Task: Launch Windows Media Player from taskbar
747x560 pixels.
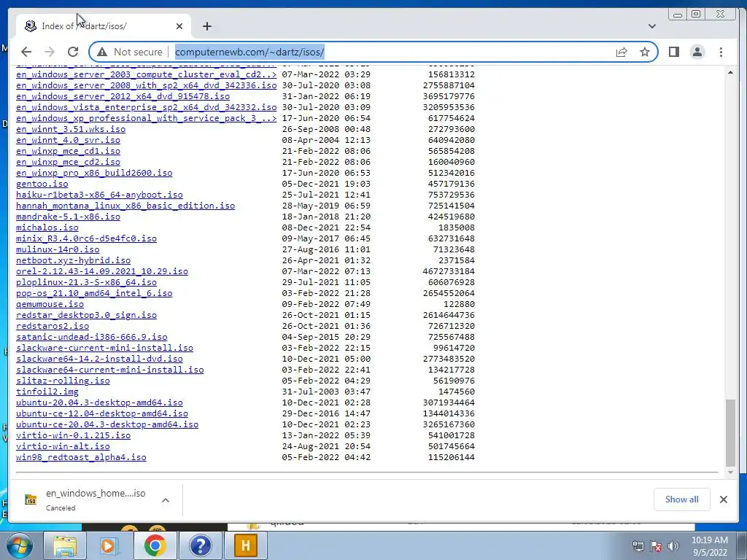Action: point(109,545)
